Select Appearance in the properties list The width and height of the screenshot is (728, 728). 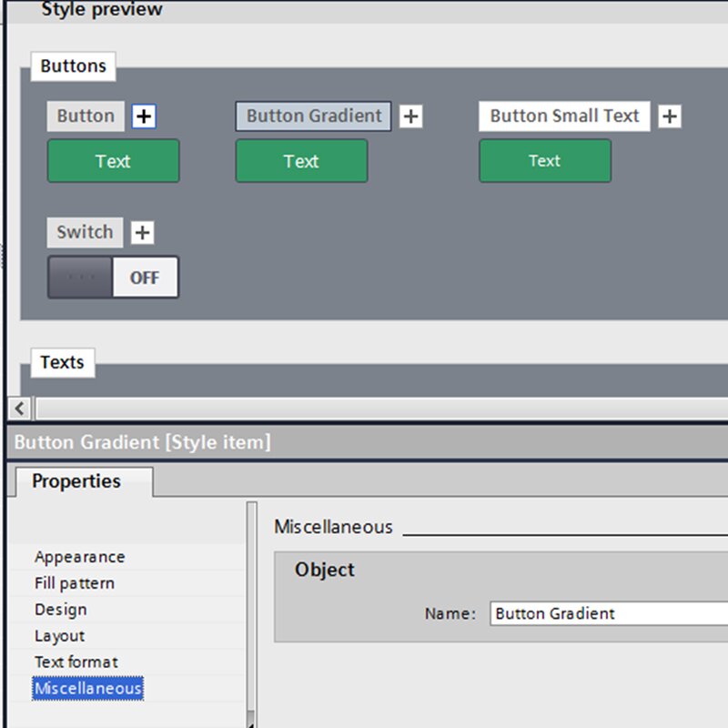click(80, 557)
